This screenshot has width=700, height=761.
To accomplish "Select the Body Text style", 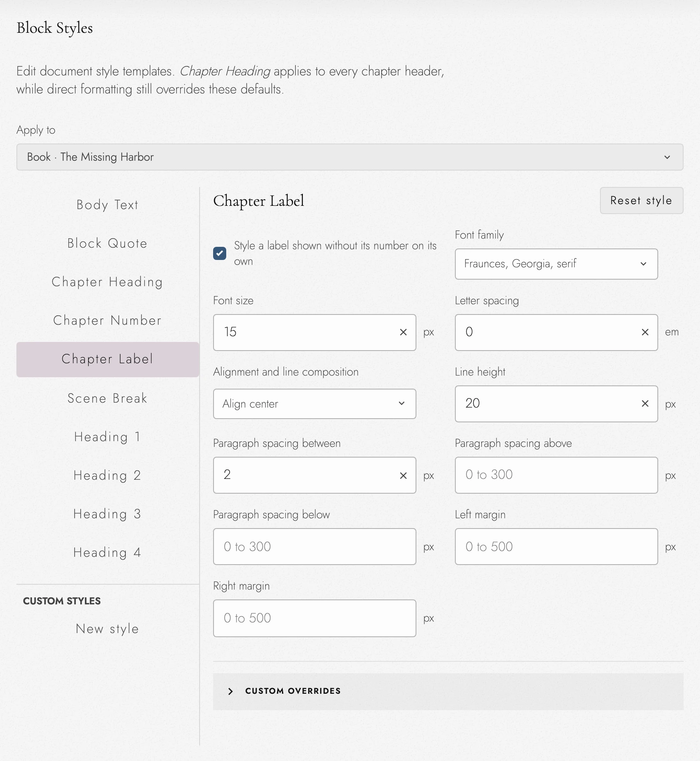I will coord(107,205).
